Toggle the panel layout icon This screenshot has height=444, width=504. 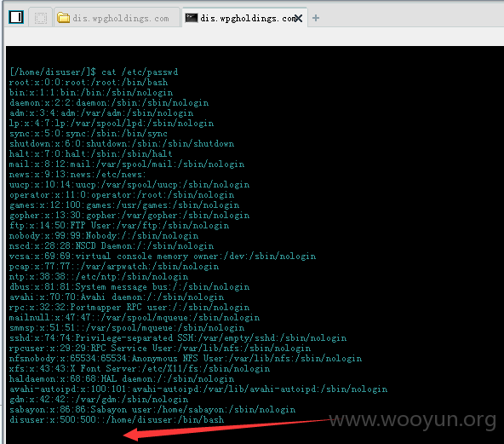[x=16, y=17]
